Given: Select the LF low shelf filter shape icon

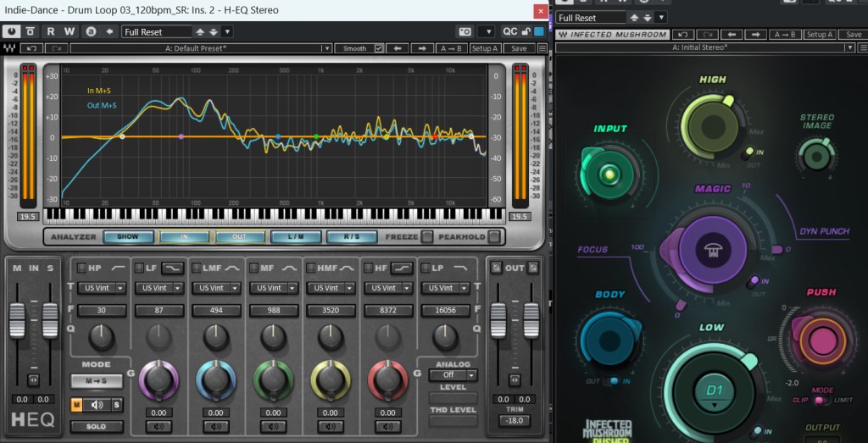Looking at the screenshot, I should [x=173, y=268].
